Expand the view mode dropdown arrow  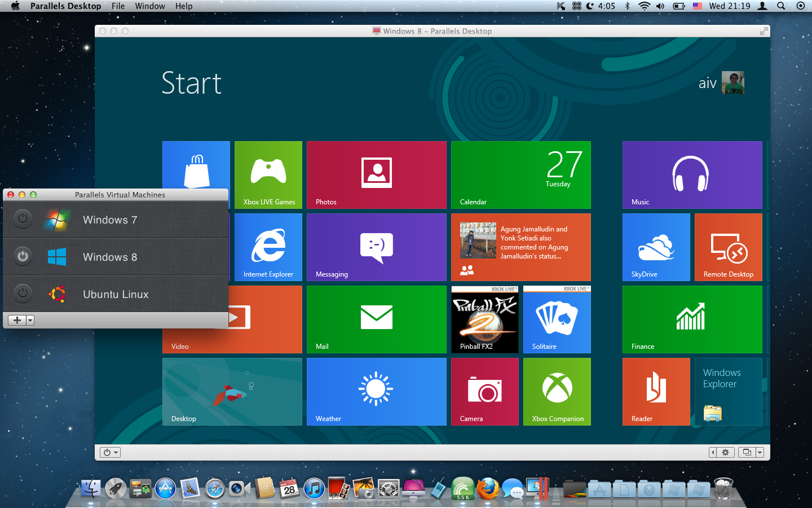tap(760, 452)
